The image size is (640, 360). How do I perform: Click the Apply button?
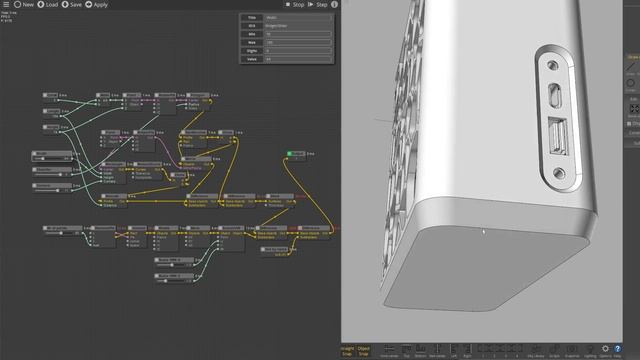tap(97, 4)
